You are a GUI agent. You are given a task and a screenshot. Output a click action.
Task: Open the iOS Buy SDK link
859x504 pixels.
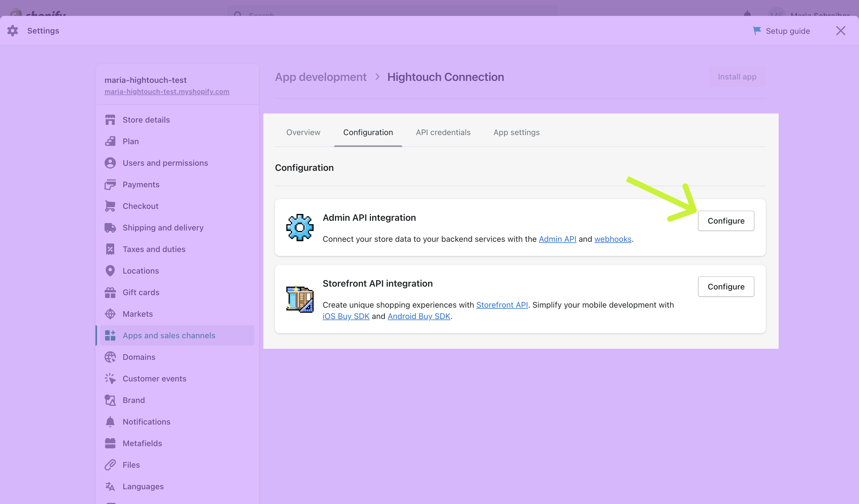[346, 316]
